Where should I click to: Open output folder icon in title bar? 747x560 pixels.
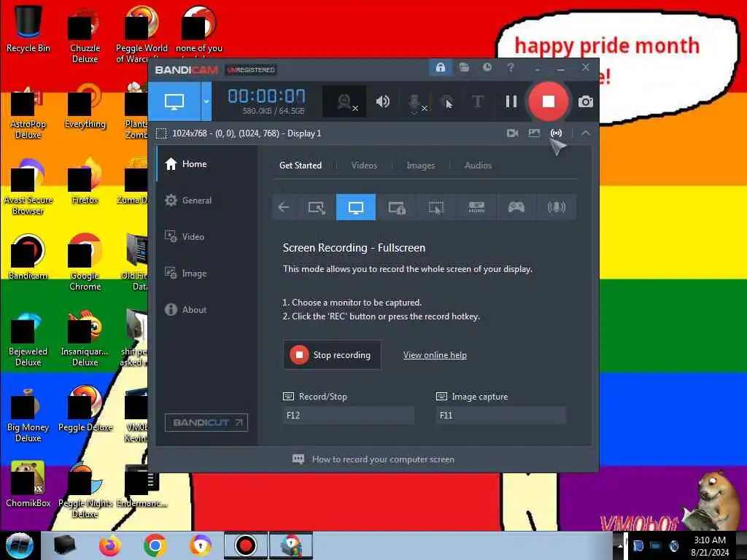point(464,68)
